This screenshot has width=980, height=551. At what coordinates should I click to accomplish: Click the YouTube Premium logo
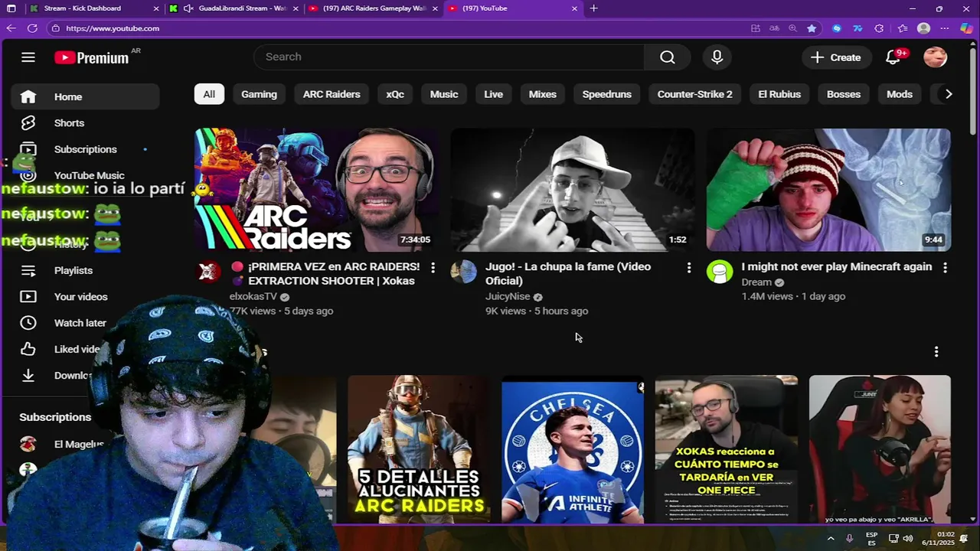(x=92, y=57)
